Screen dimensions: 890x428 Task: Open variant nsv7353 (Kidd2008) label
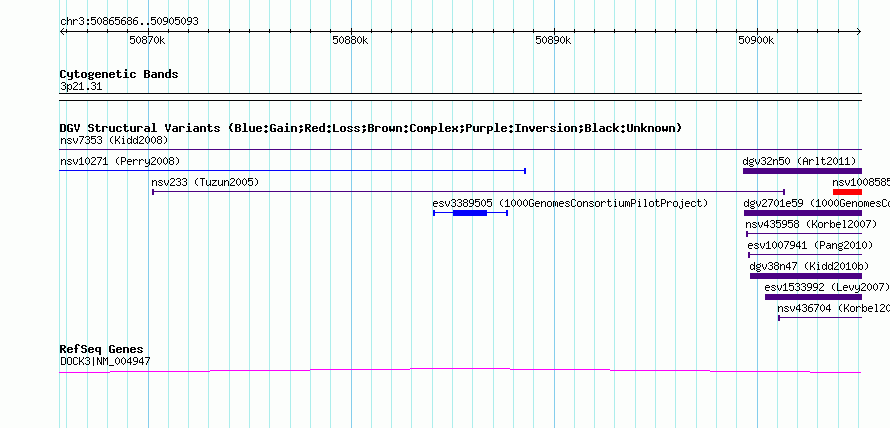(114, 140)
